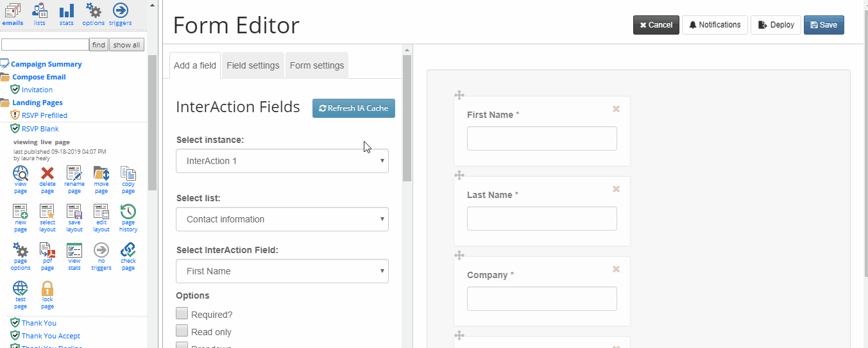The width and height of the screenshot is (868, 348).
Task: Click the Save button
Action: (824, 25)
